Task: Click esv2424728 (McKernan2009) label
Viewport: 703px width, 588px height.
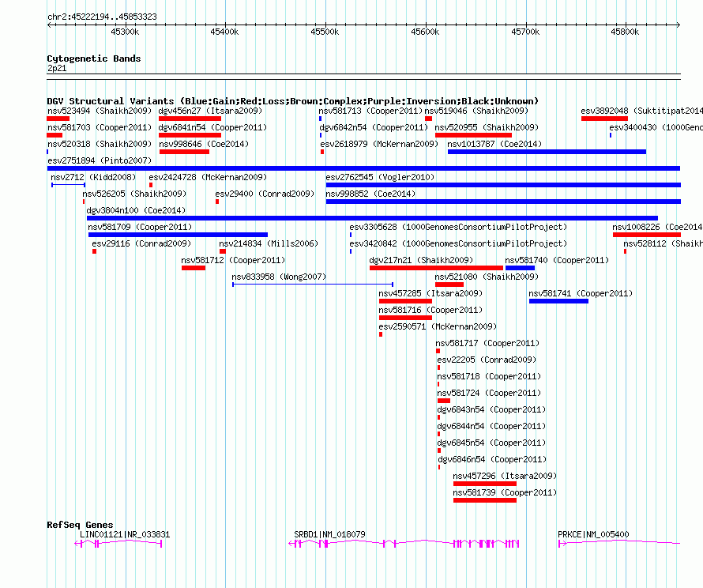Action: 208,177
